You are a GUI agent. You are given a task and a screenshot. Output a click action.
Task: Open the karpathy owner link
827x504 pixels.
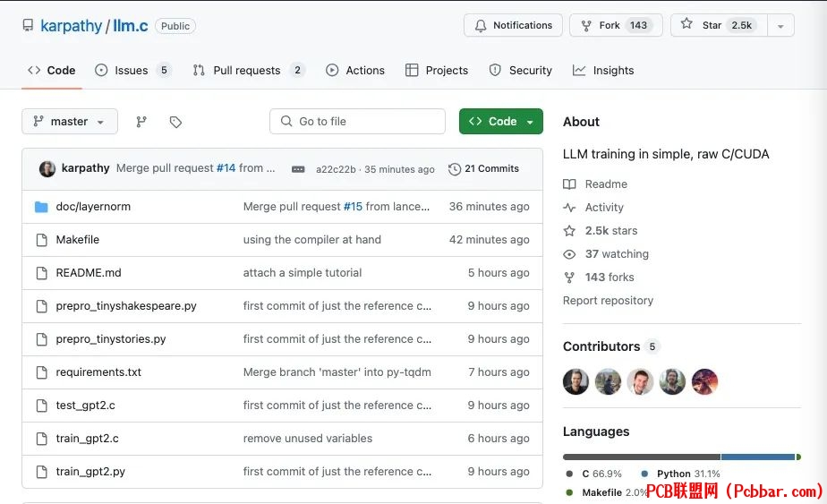coord(72,26)
